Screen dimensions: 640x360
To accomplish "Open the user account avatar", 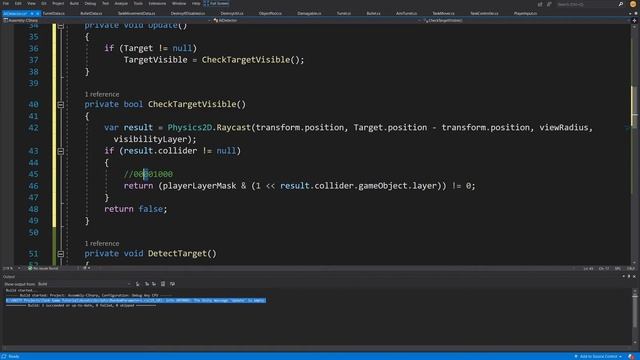I will [x=633, y=4].
